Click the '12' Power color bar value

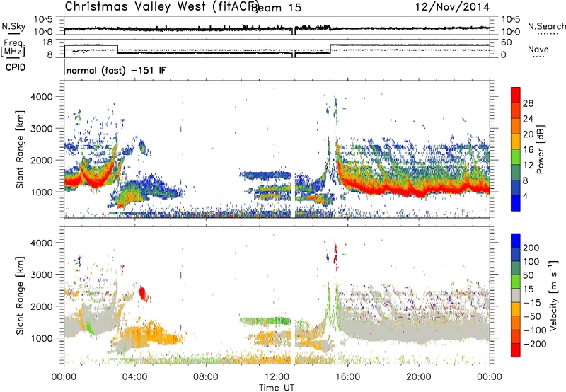tap(528, 166)
